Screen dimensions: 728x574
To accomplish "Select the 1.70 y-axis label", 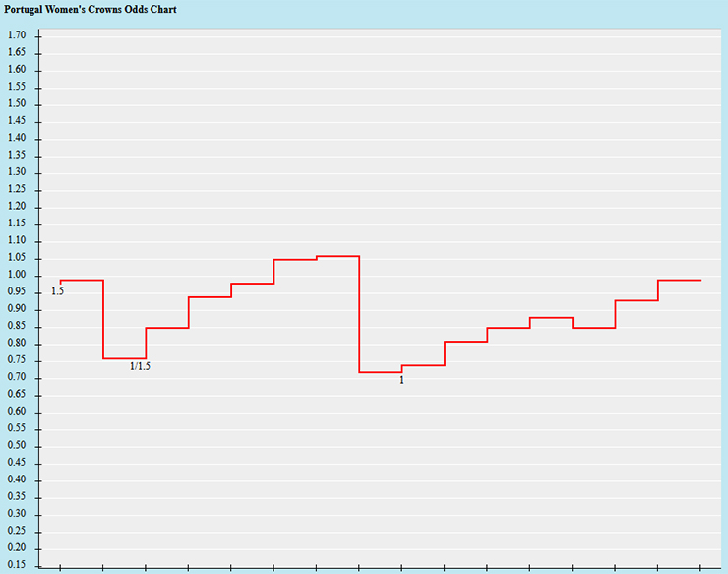I will point(17,35).
